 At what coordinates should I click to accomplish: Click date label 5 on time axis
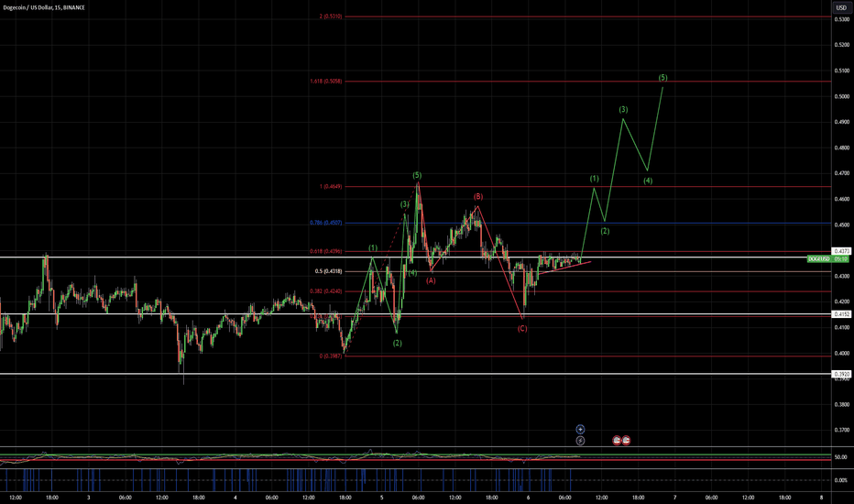pos(382,498)
